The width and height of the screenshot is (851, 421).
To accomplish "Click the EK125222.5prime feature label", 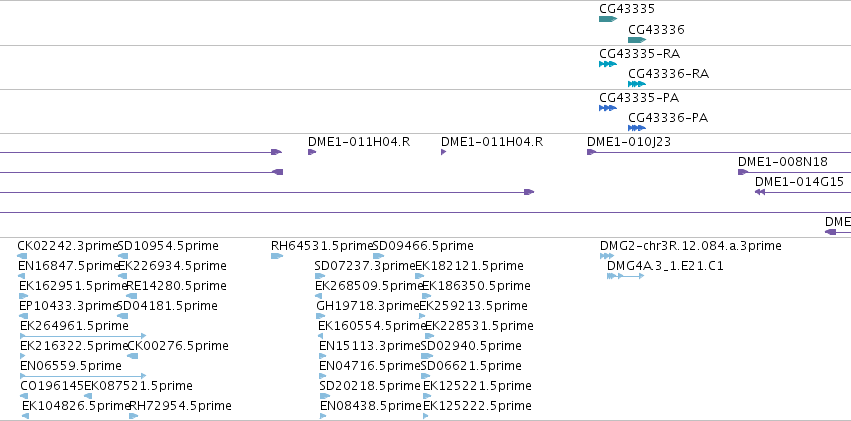I will [x=477, y=406].
